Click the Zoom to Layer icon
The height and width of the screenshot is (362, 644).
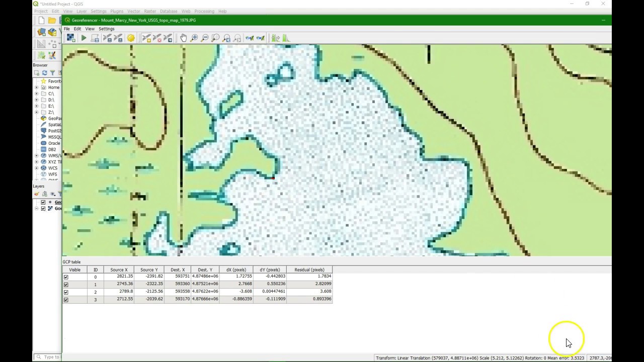(x=215, y=38)
